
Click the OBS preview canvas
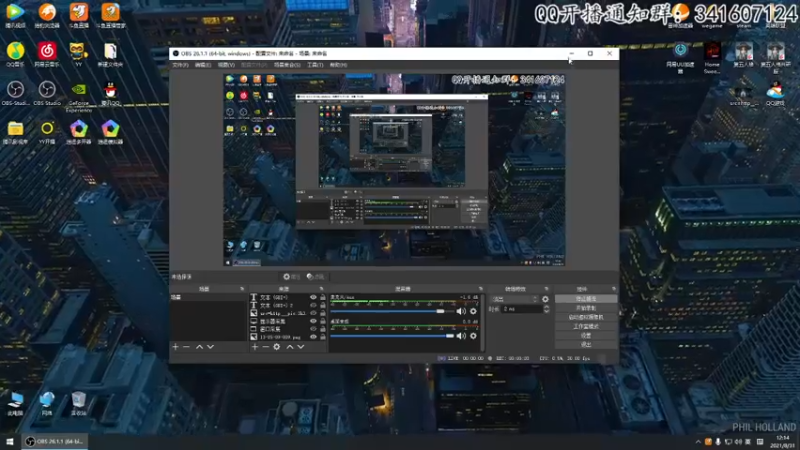[394, 170]
